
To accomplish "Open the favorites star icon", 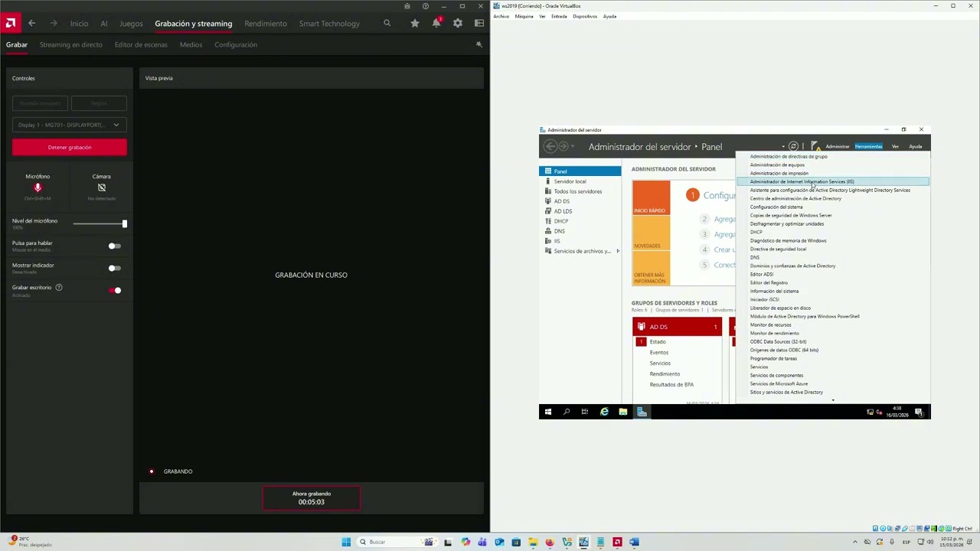I will pyautogui.click(x=415, y=23).
